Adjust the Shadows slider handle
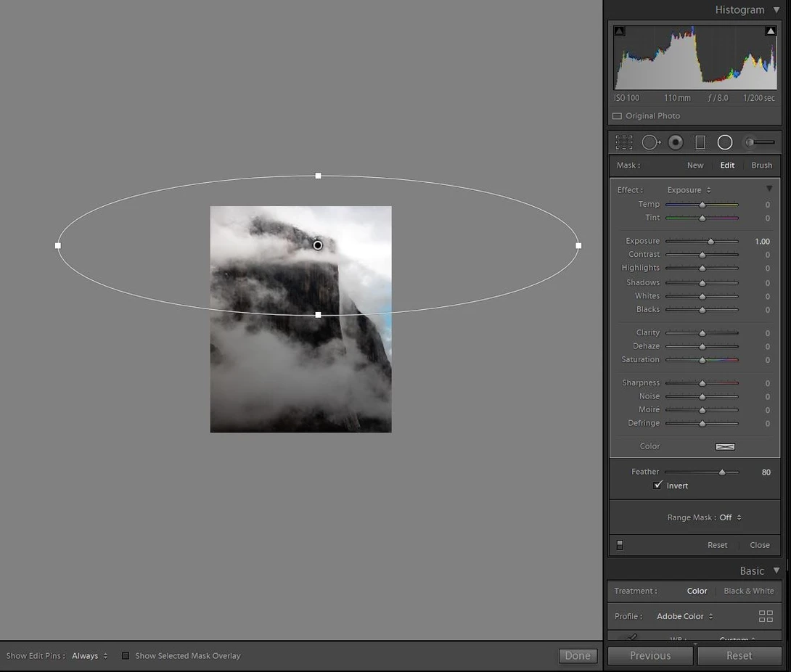791x672 pixels. point(702,283)
